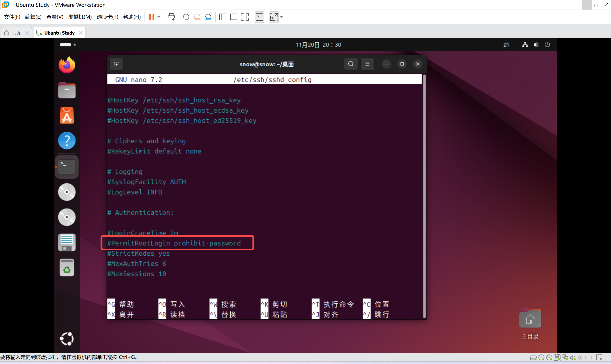Expand the stretch view dropdown arrow
Image resolution: width=611 pixels, height=364 pixels.
281,17
